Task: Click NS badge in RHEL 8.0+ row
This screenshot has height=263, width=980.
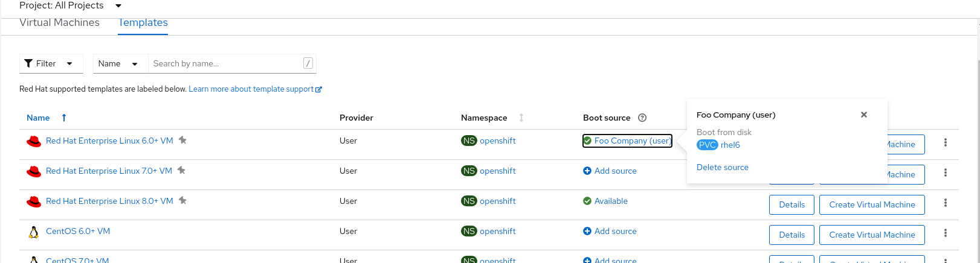Action: (469, 201)
